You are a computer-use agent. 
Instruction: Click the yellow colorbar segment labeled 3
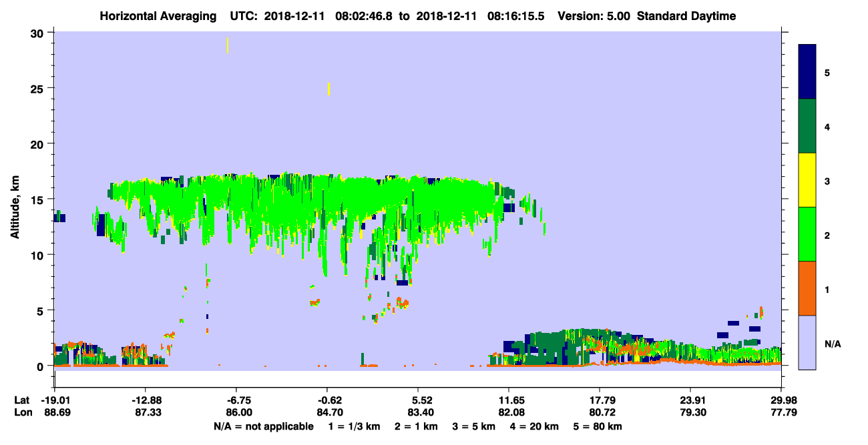(807, 179)
